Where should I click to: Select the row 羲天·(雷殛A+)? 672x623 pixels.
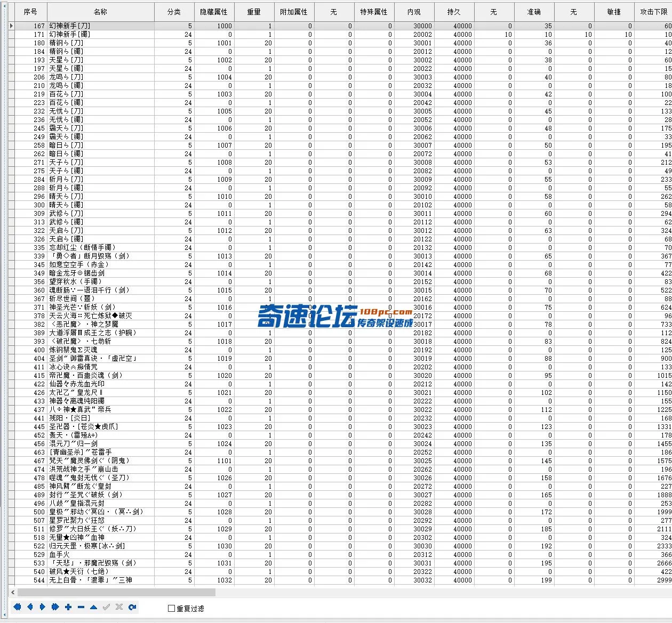340,435
